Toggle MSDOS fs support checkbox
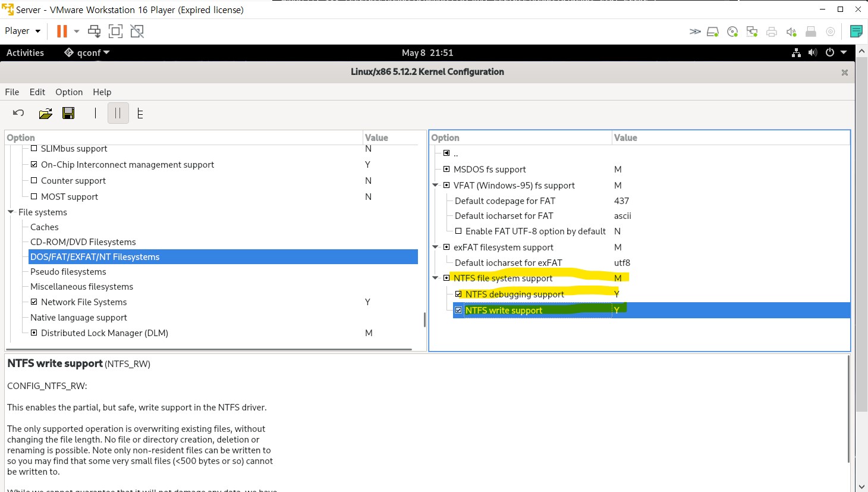This screenshot has width=868, height=492. coord(446,169)
